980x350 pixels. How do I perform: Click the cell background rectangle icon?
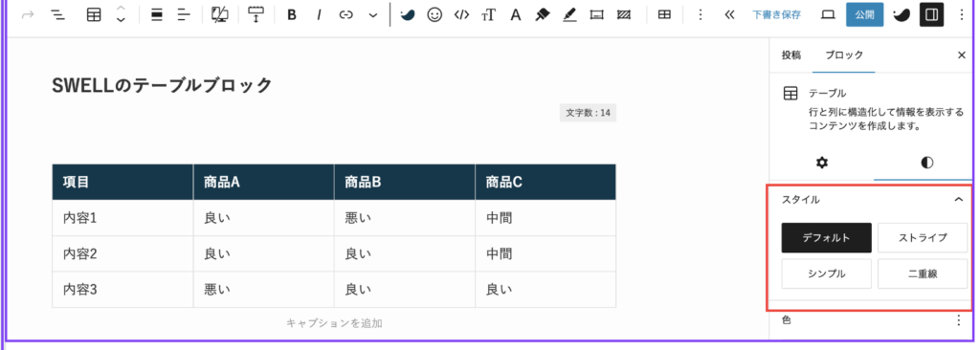596,15
